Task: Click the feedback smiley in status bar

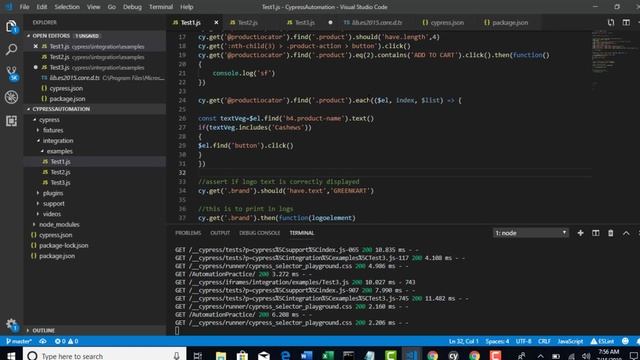Action: click(x=625, y=341)
